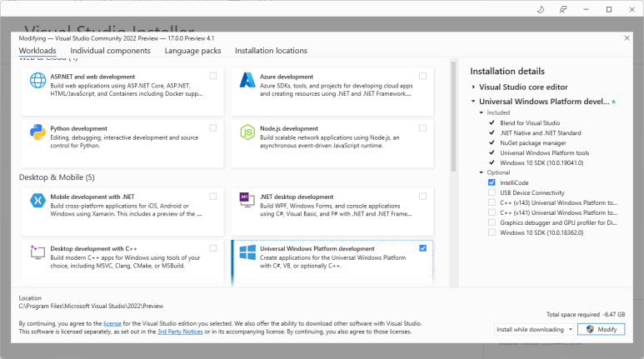Open the Install while downloading dropdown
The height and width of the screenshot is (359, 644).
pos(533,329)
